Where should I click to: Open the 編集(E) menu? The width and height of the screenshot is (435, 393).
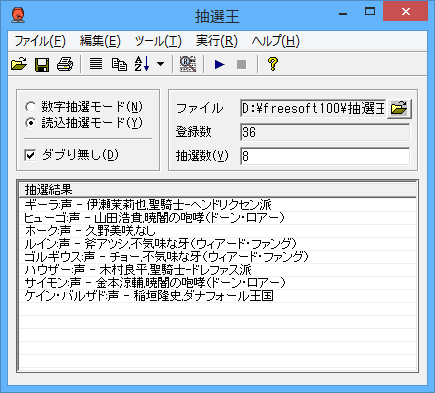(x=100, y=41)
